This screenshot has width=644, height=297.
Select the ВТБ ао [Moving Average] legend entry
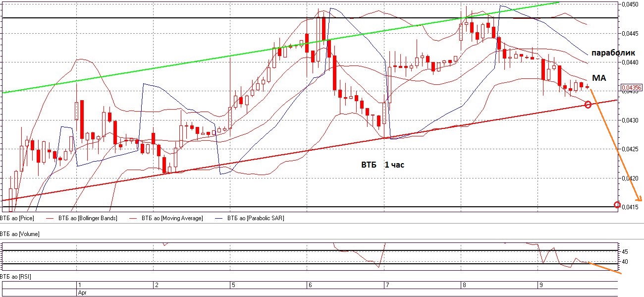click(172, 218)
